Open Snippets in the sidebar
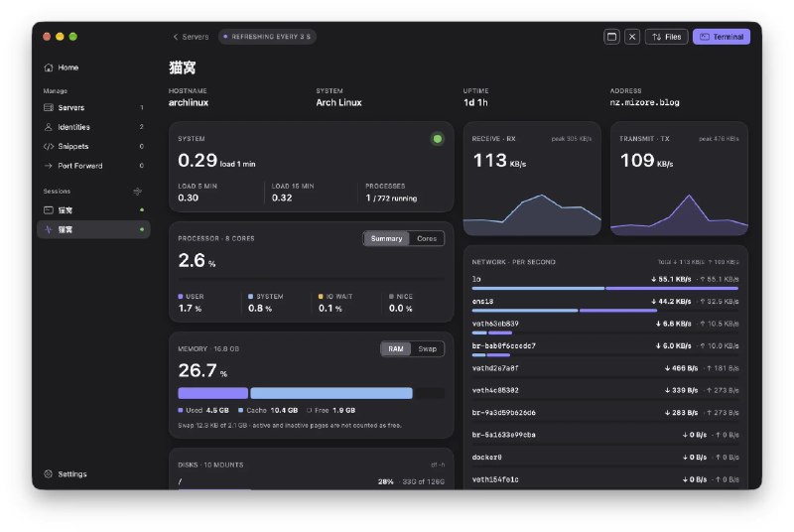 (93, 146)
